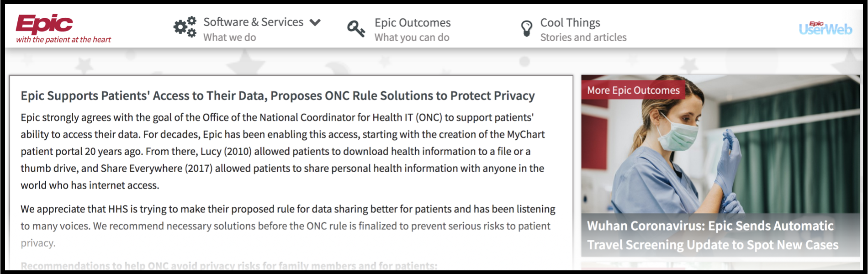This screenshot has width=868, height=274.
Task: Click the Epic logo
Action: point(44,24)
